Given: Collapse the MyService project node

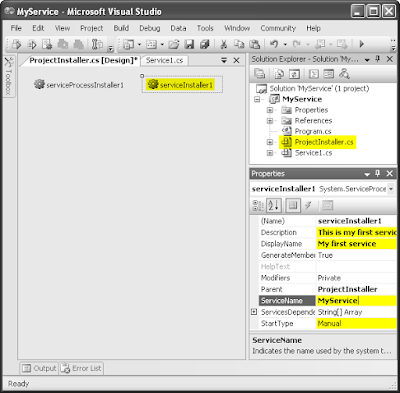Looking at the screenshot, I should point(257,99).
